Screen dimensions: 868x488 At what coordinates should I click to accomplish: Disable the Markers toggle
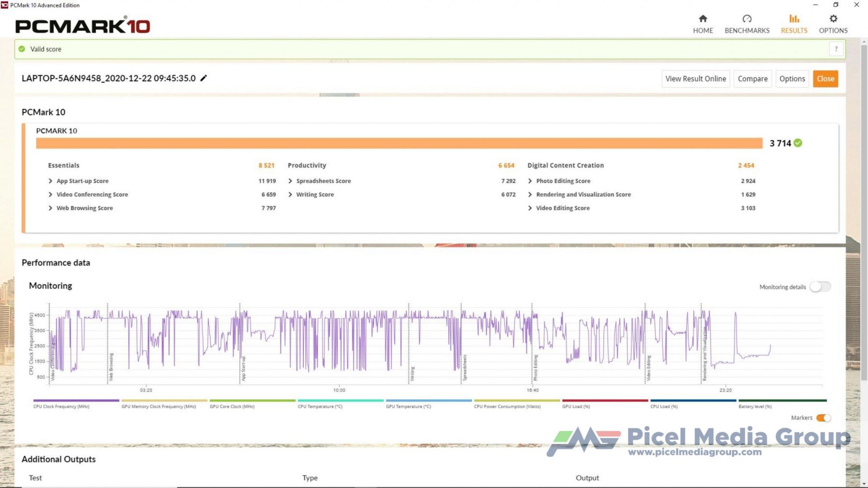click(x=823, y=418)
